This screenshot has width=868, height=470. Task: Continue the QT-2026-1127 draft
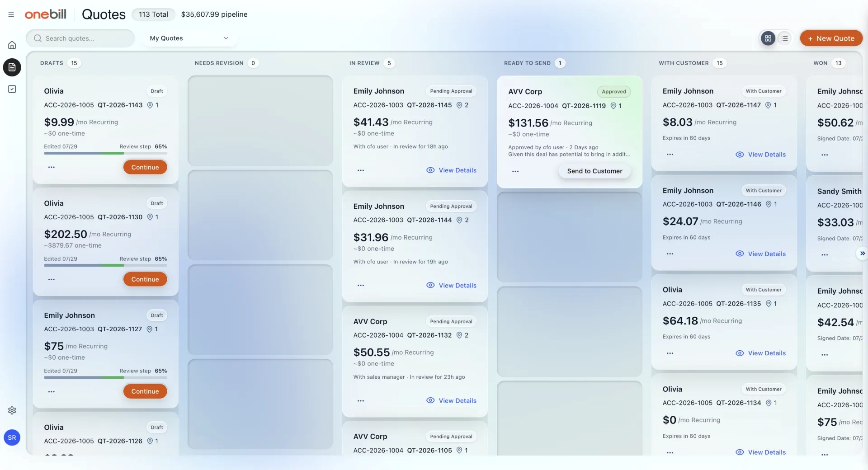pos(145,391)
